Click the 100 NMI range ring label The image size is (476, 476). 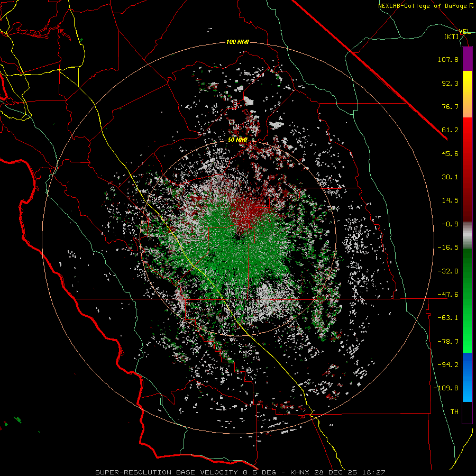pos(237,42)
